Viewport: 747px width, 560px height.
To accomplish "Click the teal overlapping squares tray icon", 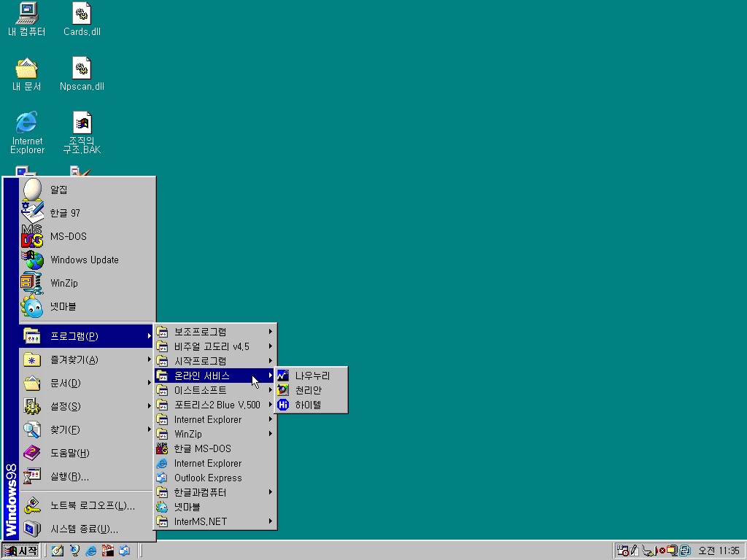I will [684, 551].
